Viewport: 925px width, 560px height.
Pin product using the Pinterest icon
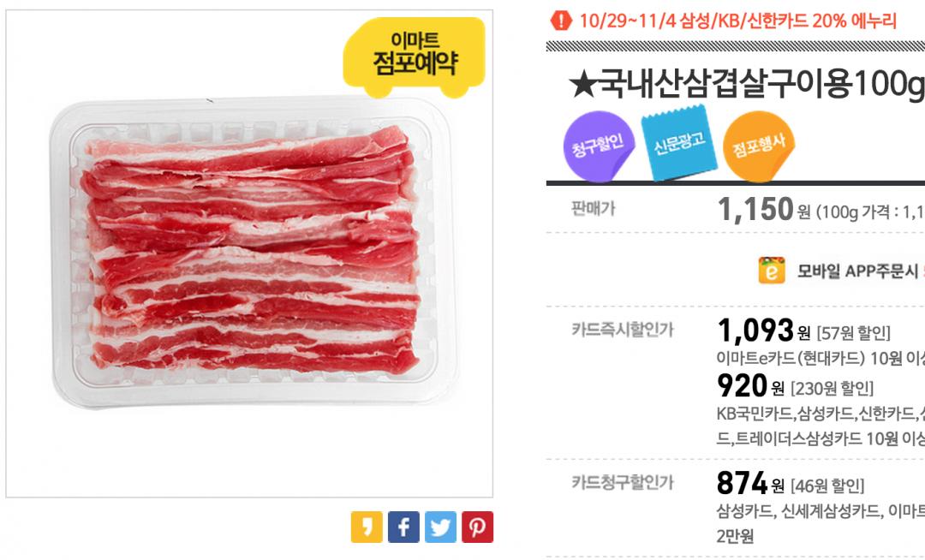477,527
